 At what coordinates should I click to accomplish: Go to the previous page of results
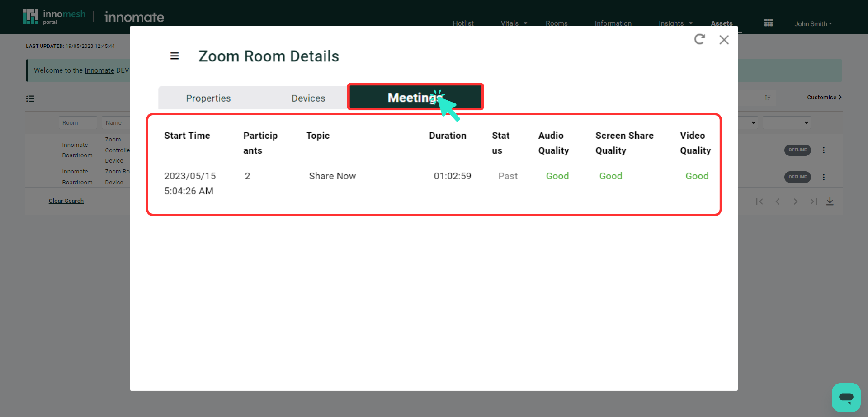[778, 201]
